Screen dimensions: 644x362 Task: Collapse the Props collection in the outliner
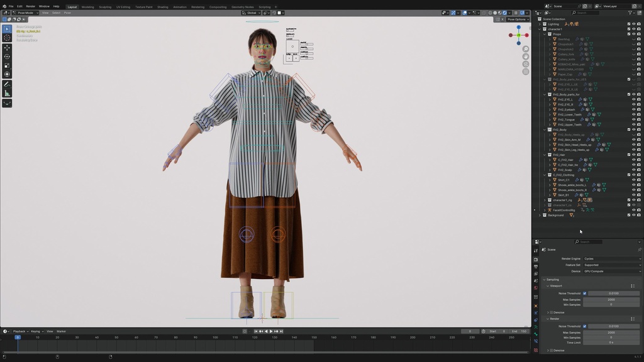pyautogui.click(x=544, y=34)
